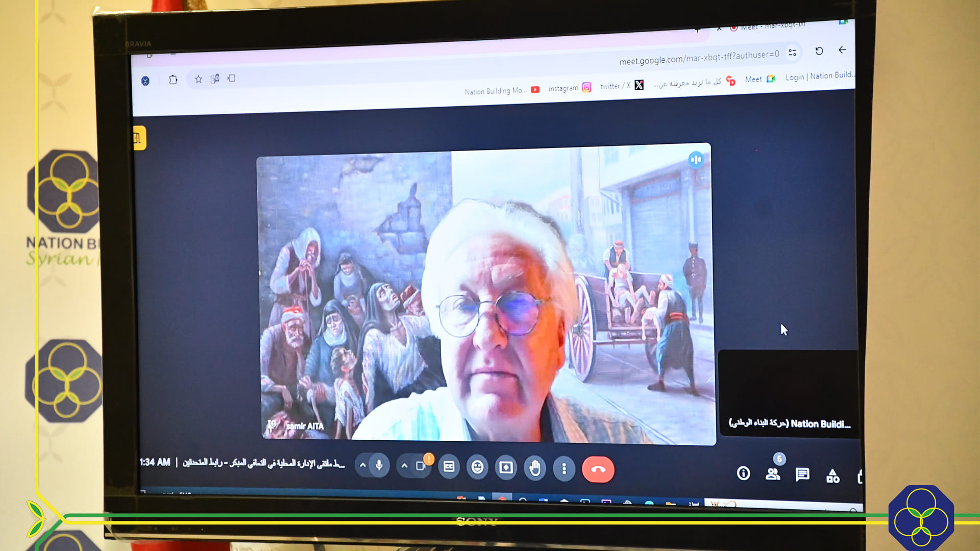This screenshot has height=551, width=980.
Task: Toggle the camera on or off
Action: pos(421,466)
